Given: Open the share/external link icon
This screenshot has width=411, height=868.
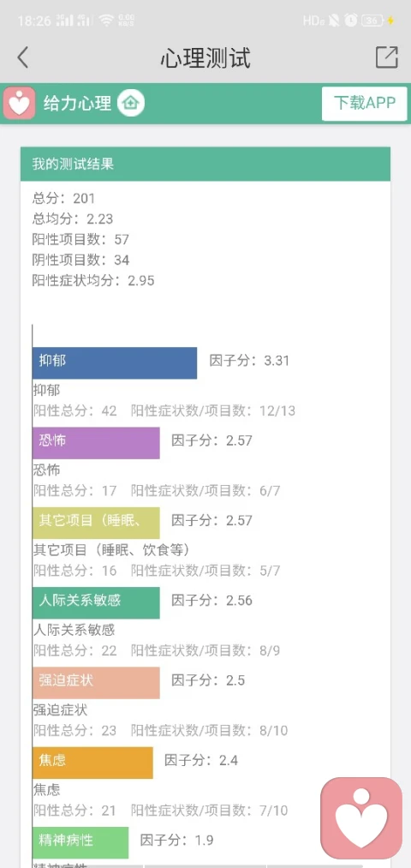Looking at the screenshot, I should (x=387, y=57).
